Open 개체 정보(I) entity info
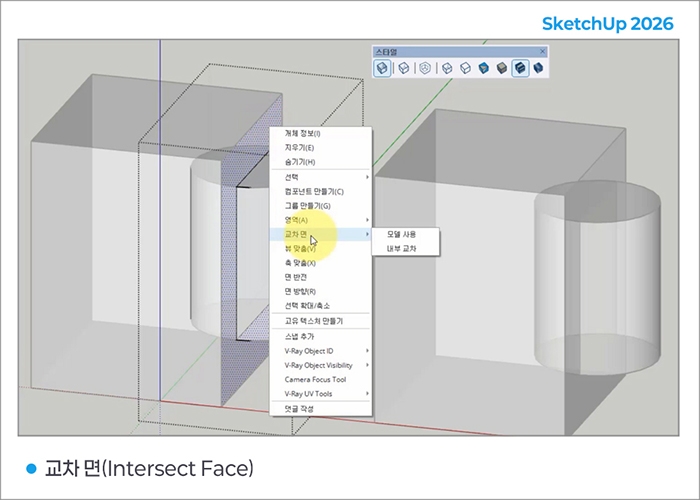This screenshot has width=700, height=500. (x=321, y=133)
